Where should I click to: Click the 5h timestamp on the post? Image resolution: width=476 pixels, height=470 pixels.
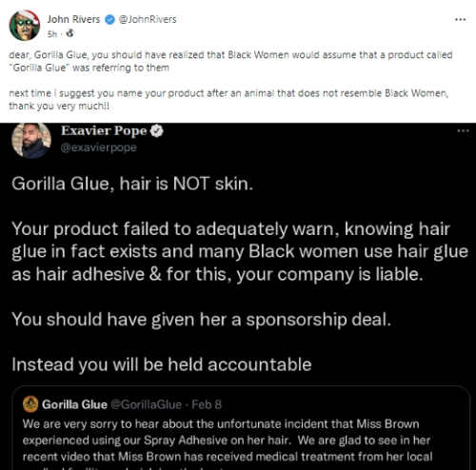point(52,34)
